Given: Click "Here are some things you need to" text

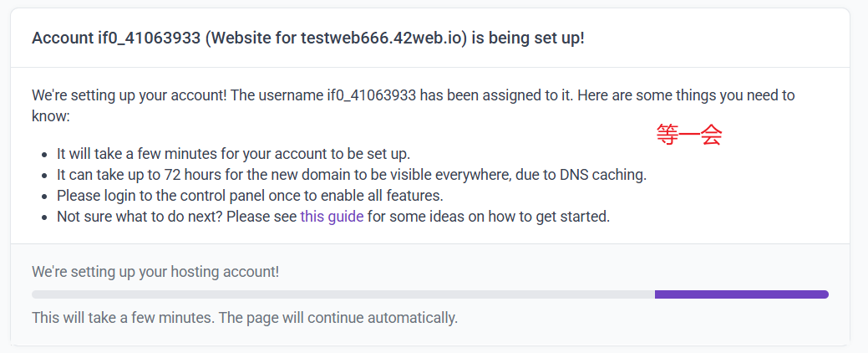Looking at the screenshot, I should point(654,95).
